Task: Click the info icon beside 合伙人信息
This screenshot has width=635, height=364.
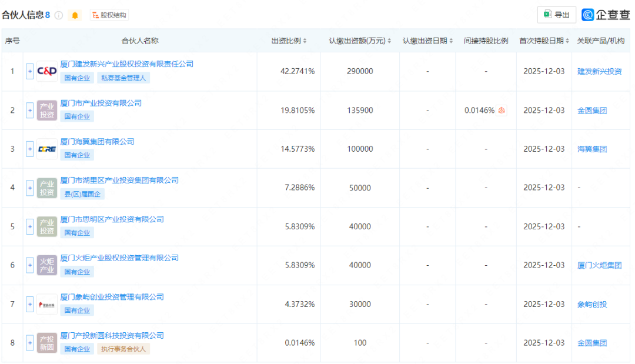Action: [59, 15]
